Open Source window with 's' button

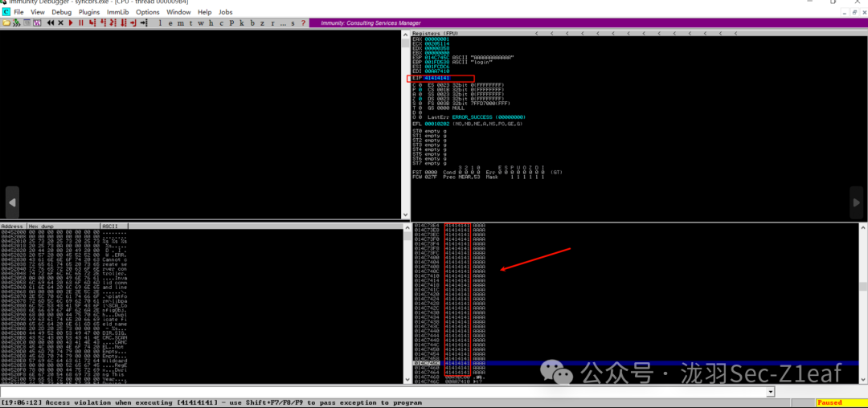293,22
